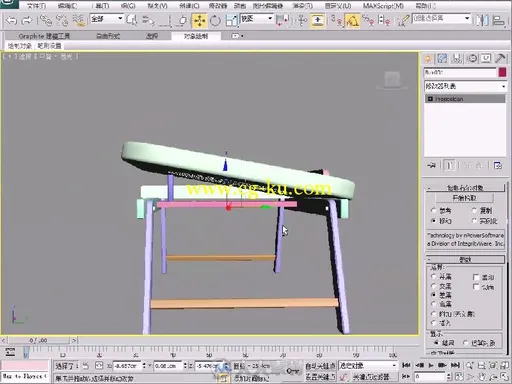
Task: Click the Pan View hand icon
Action: (x=482, y=377)
